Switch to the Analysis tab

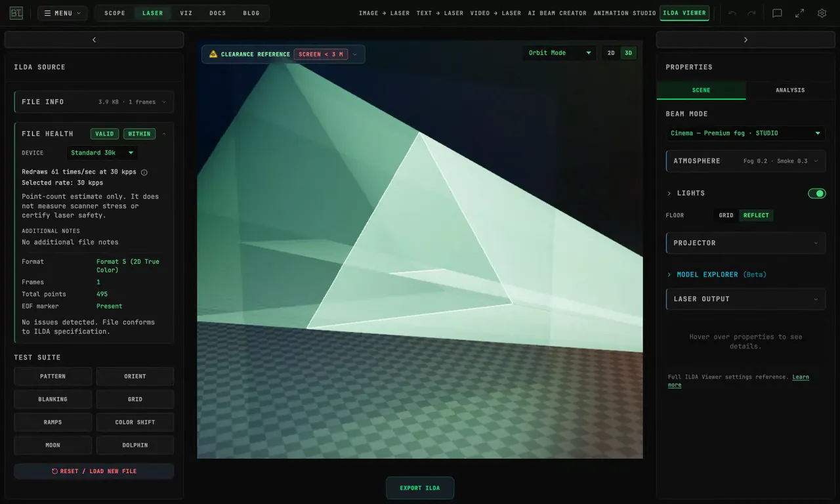[790, 90]
